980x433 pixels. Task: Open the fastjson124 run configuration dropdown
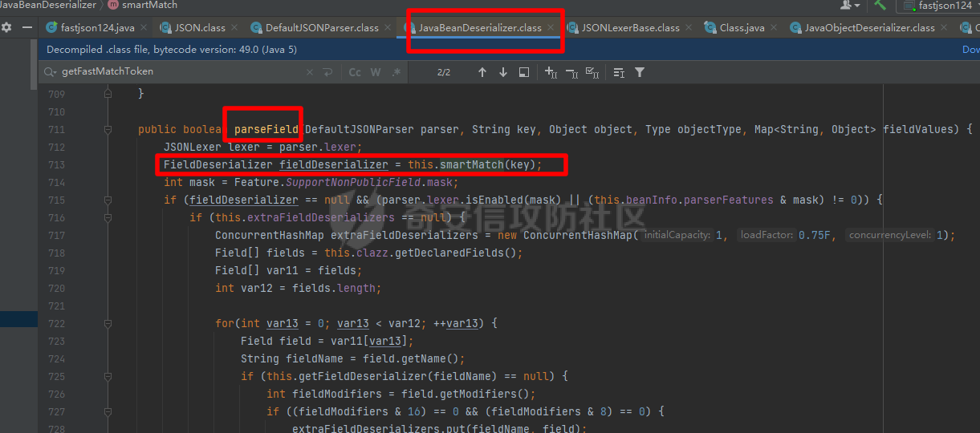click(943, 6)
